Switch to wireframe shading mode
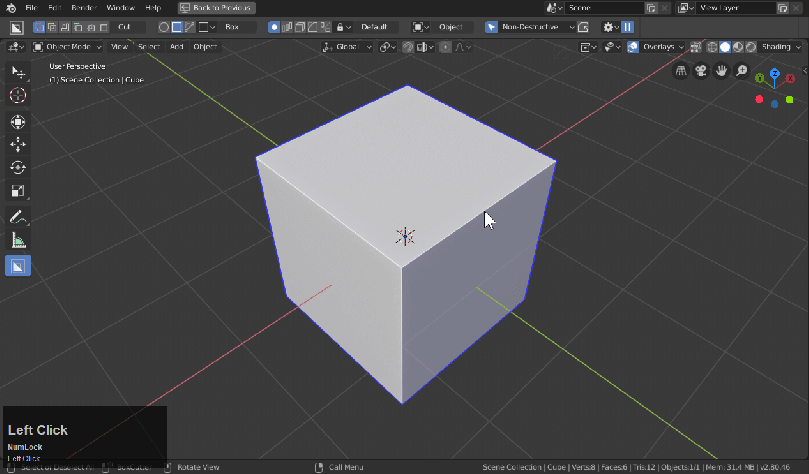 pyautogui.click(x=711, y=47)
